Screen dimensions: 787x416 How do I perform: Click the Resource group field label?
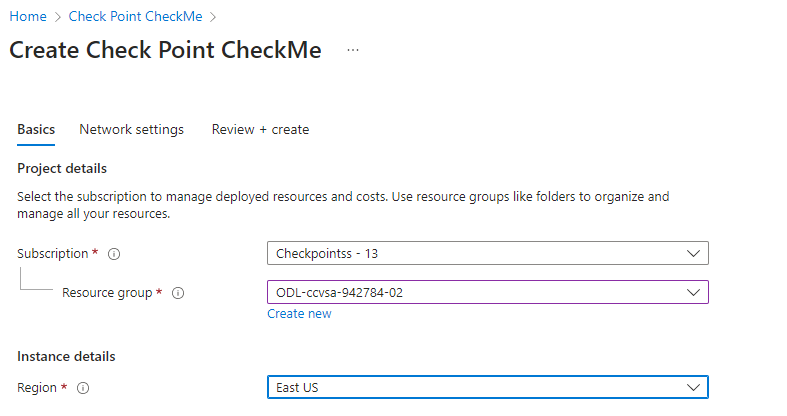click(x=107, y=293)
